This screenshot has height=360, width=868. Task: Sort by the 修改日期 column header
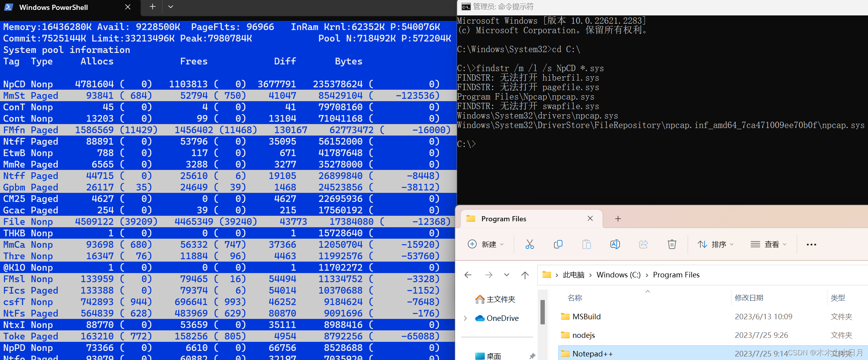(x=749, y=298)
